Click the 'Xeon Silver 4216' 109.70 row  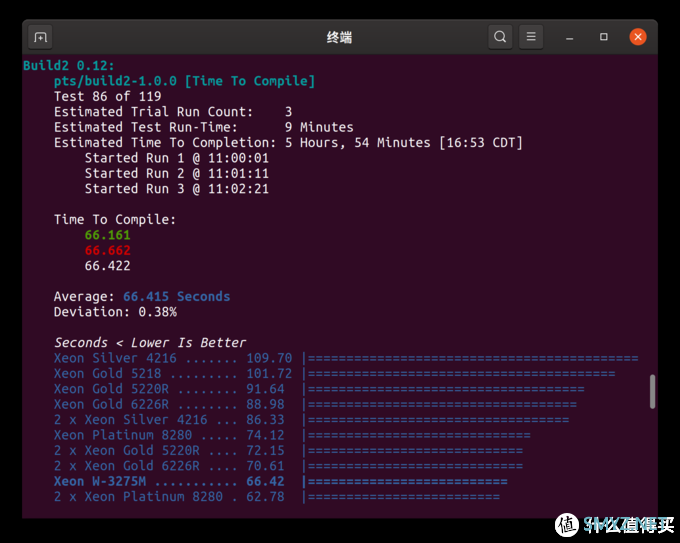pos(172,358)
